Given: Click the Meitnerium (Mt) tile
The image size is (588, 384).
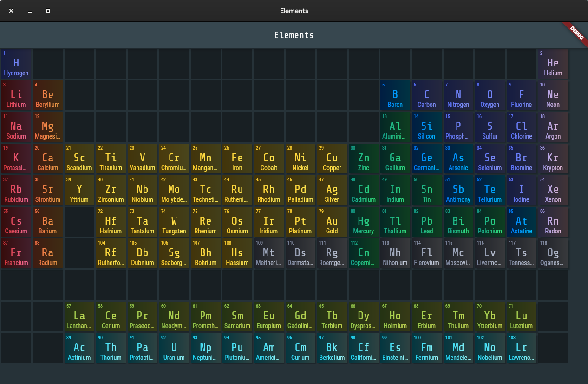Looking at the screenshot, I should pyautogui.click(x=268, y=254).
